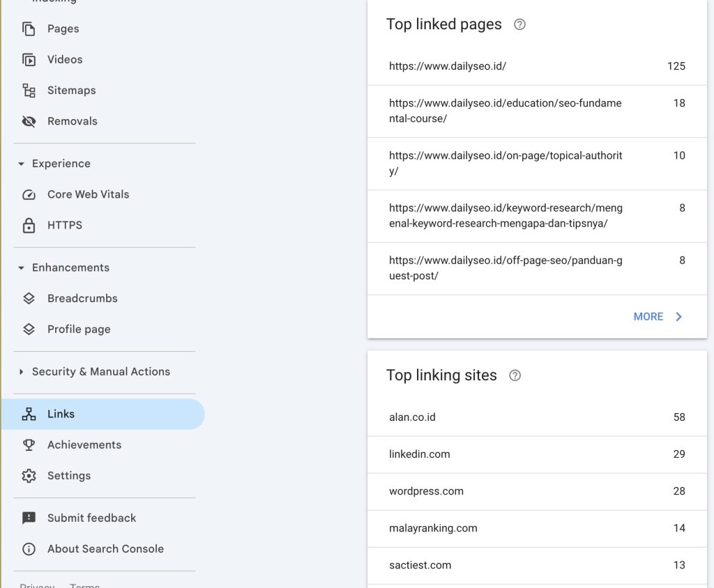Image resolution: width=714 pixels, height=588 pixels.
Task: Collapse the Experience section
Action: pyautogui.click(x=21, y=164)
